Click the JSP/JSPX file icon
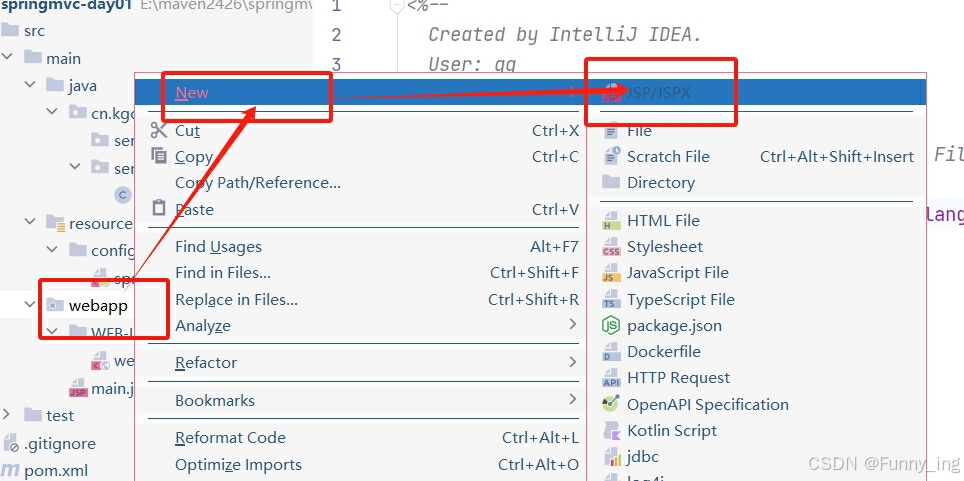Viewport: 964px width, 481px height. pyautogui.click(x=612, y=93)
